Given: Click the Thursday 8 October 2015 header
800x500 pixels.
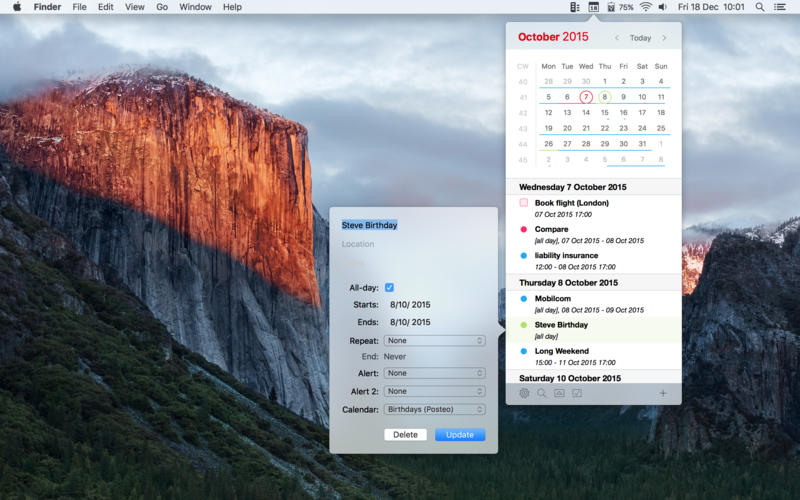Looking at the screenshot, I should [x=593, y=283].
